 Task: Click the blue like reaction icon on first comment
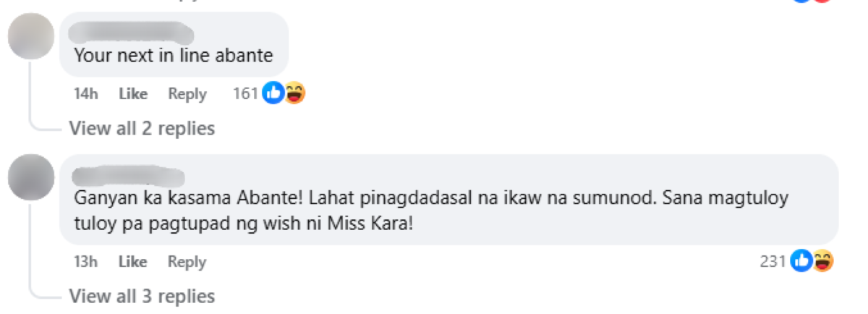tap(273, 93)
